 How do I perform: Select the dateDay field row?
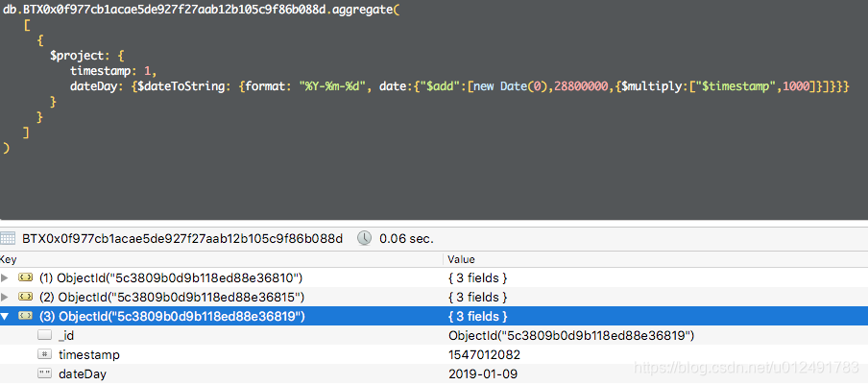click(x=434, y=373)
